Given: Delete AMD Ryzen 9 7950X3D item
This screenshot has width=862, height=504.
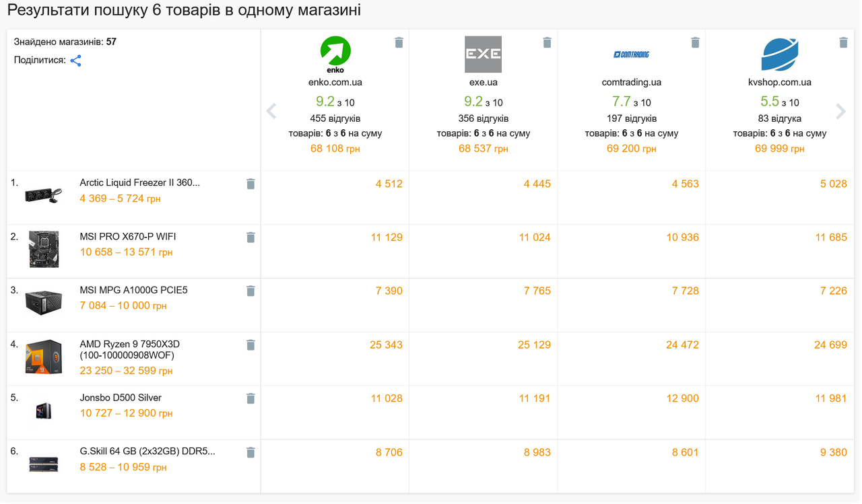Looking at the screenshot, I should 251,345.
